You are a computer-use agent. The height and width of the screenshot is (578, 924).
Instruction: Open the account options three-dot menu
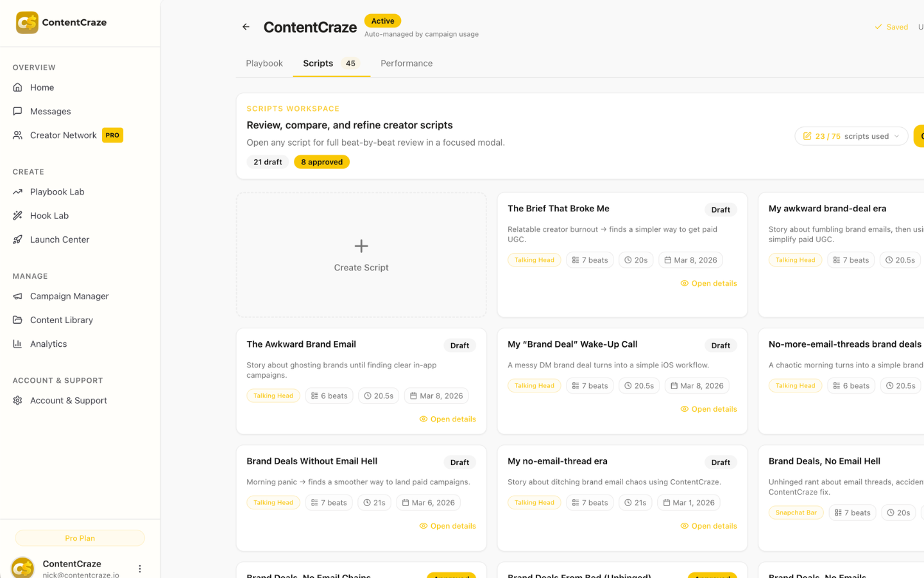pyautogui.click(x=140, y=568)
